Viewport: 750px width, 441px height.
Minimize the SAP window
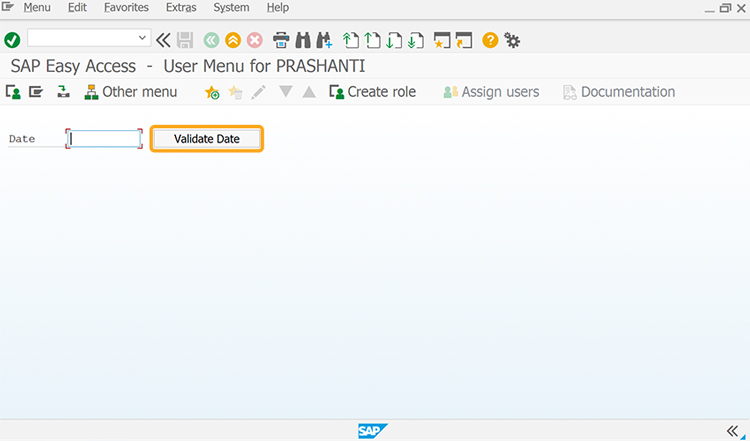click(x=710, y=9)
